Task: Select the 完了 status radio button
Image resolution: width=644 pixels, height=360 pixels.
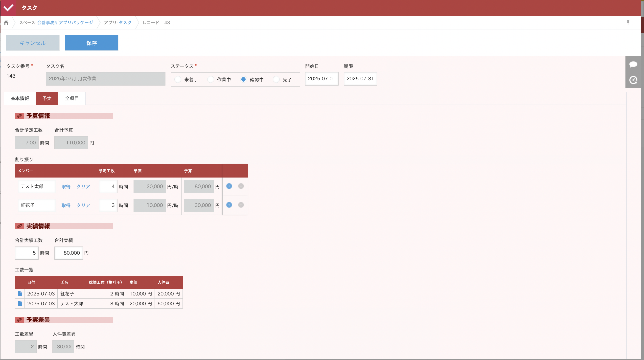Action: tap(276, 80)
